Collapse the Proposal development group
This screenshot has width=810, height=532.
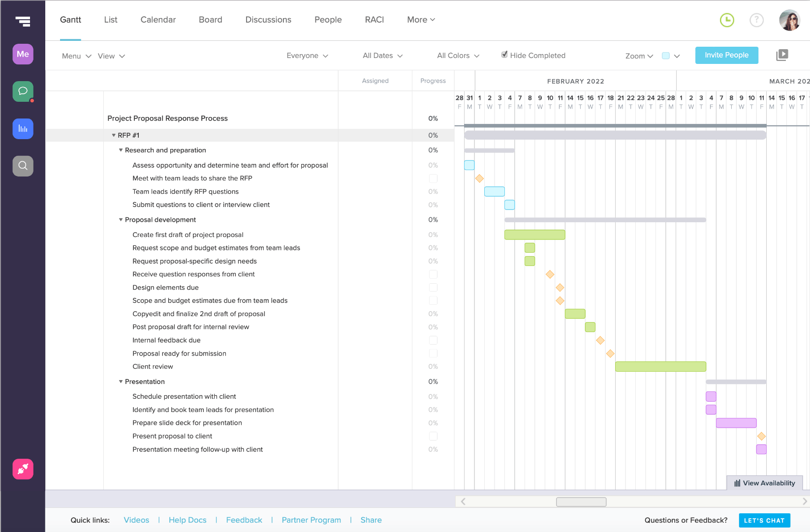coord(121,220)
